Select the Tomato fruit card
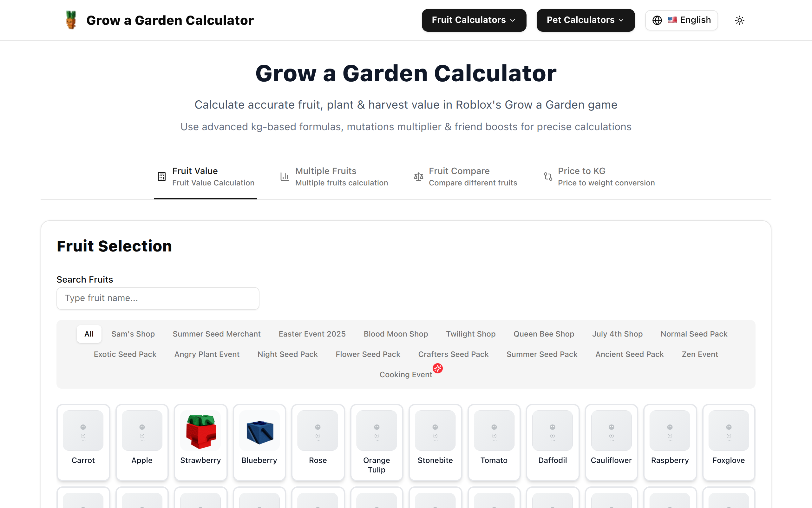Viewport: 812px width, 508px height. click(494, 442)
